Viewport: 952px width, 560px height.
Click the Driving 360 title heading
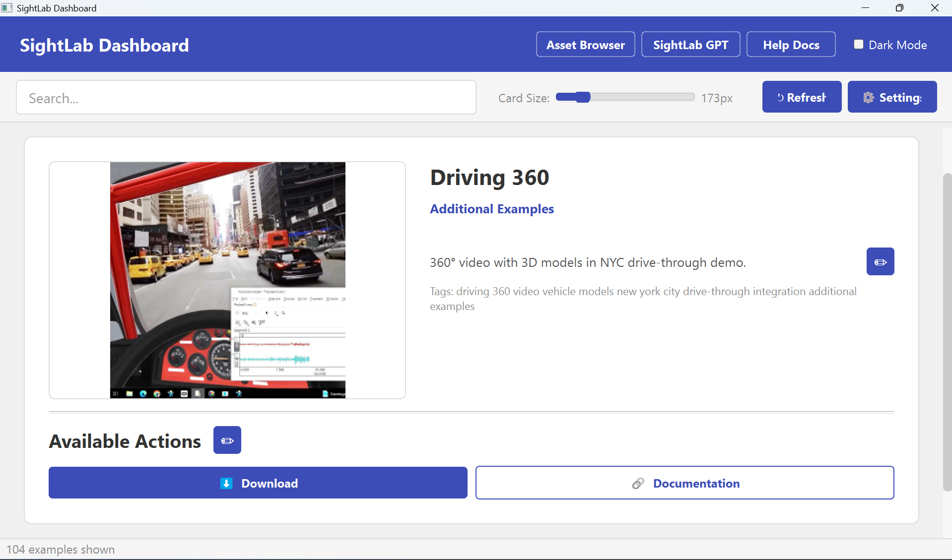(489, 178)
